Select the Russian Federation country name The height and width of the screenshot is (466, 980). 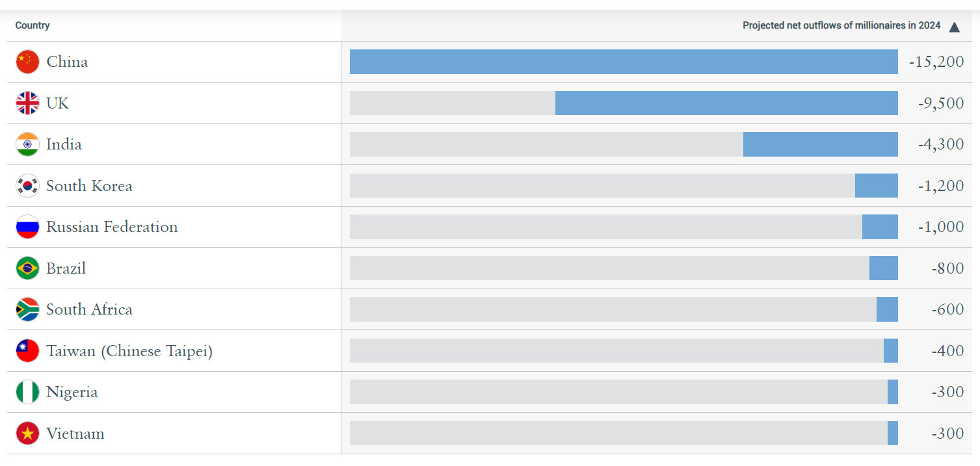pyautogui.click(x=112, y=227)
